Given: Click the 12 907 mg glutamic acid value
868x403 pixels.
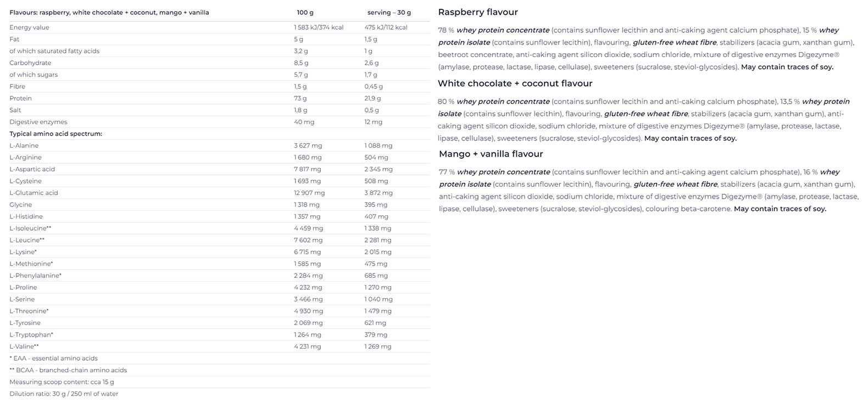Looking at the screenshot, I should pos(309,193).
